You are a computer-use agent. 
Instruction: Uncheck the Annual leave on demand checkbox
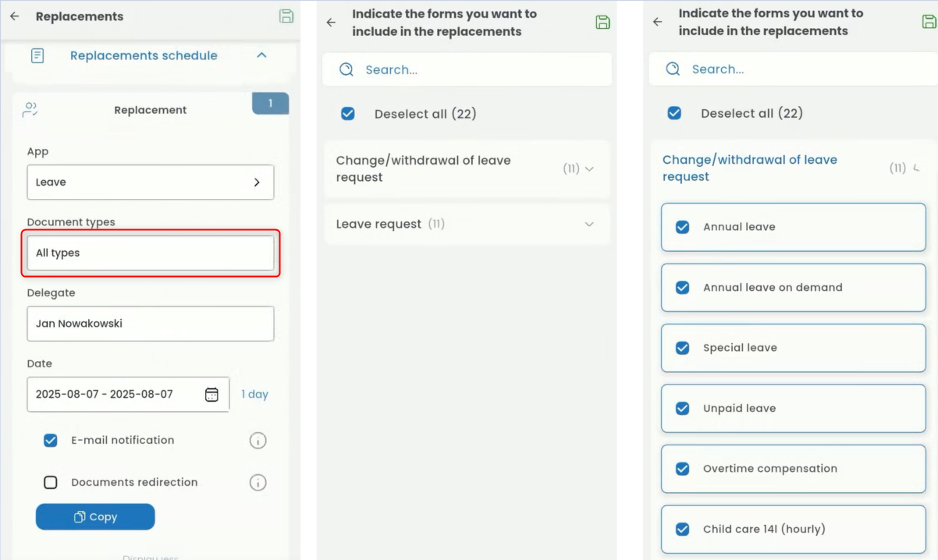tap(682, 288)
